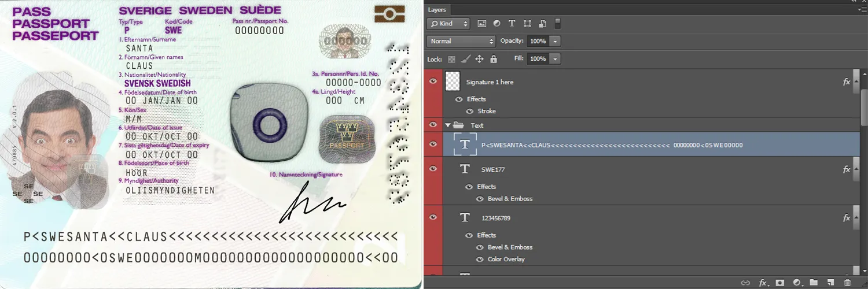This screenshot has height=289, width=868.
Task: Click Bevel & Emboss label under SWE177
Action: click(510, 198)
